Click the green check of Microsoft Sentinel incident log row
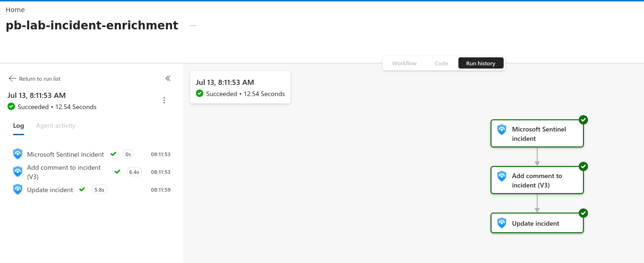The image size is (644, 263). (x=113, y=154)
